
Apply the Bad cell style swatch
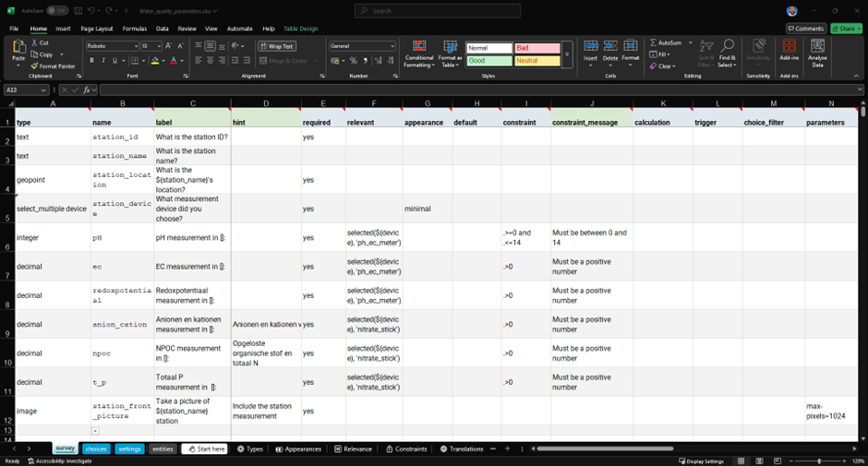536,48
